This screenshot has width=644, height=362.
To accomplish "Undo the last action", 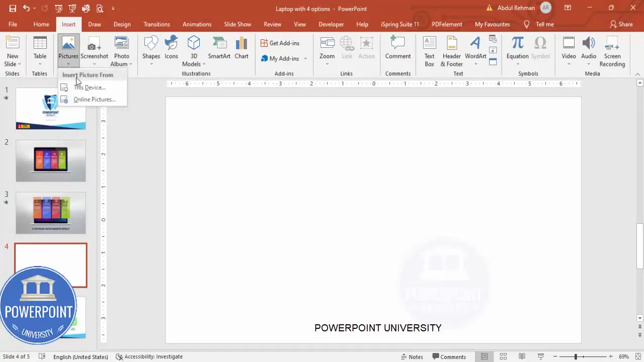I will coord(26,9).
